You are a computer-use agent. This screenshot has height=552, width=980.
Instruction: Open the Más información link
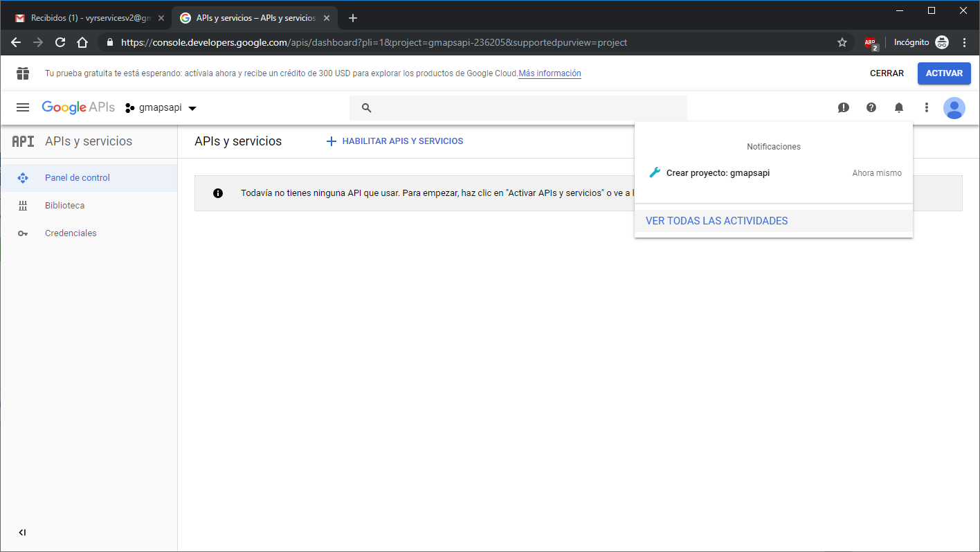point(550,73)
